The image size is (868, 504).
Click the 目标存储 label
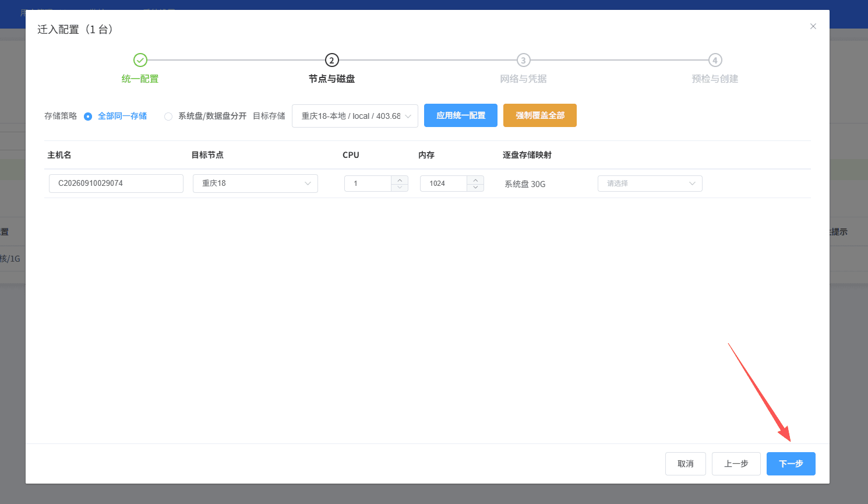click(x=269, y=116)
